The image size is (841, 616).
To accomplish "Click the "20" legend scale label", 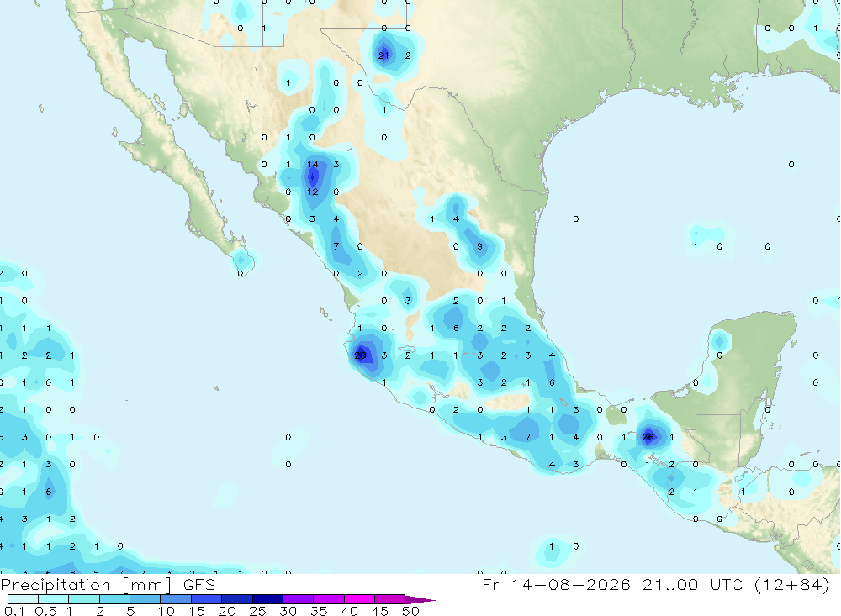I will (227, 611).
